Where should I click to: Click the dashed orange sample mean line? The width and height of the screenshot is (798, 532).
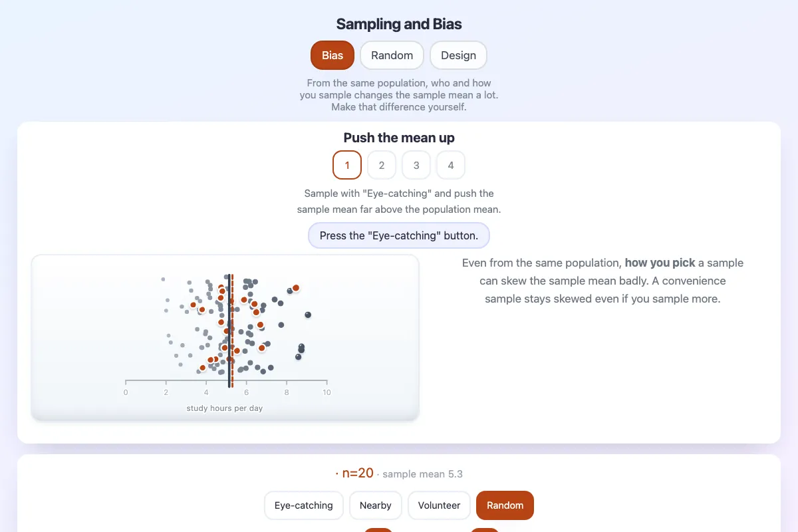tap(232, 331)
